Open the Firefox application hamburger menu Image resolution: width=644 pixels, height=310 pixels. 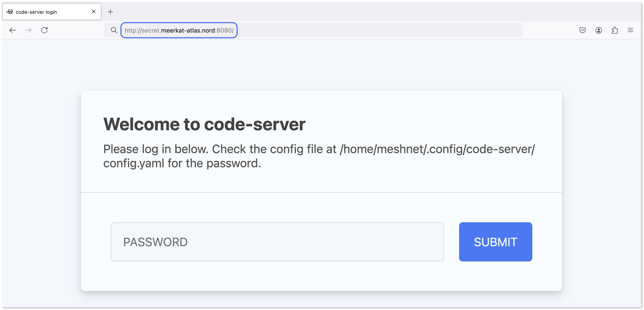pyautogui.click(x=631, y=30)
